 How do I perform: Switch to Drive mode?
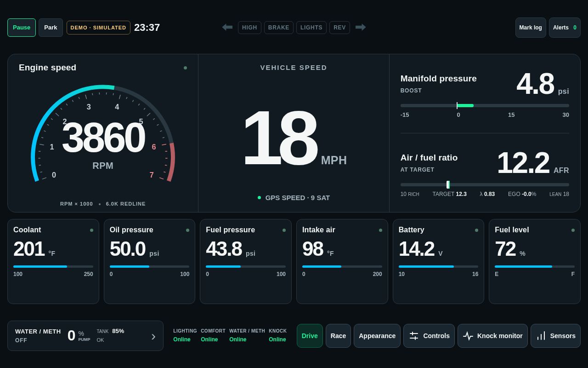pos(310,336)
